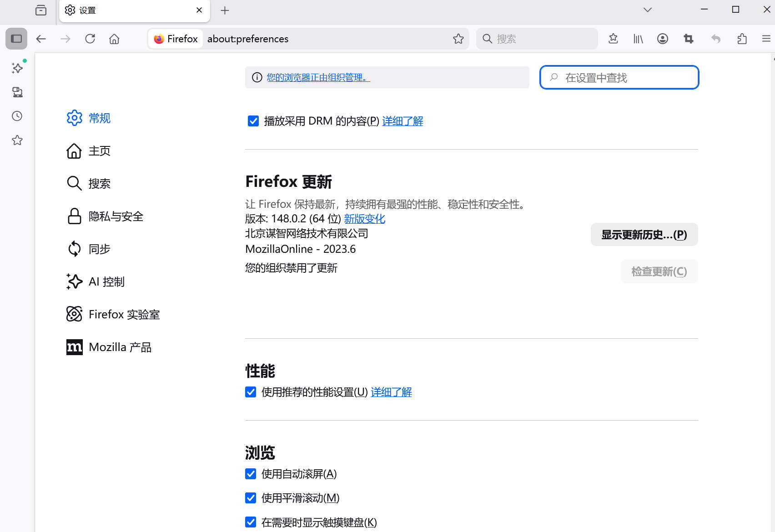775x532 pixels.
Task: Open the 主页 settings category
Action: (89, 151)
